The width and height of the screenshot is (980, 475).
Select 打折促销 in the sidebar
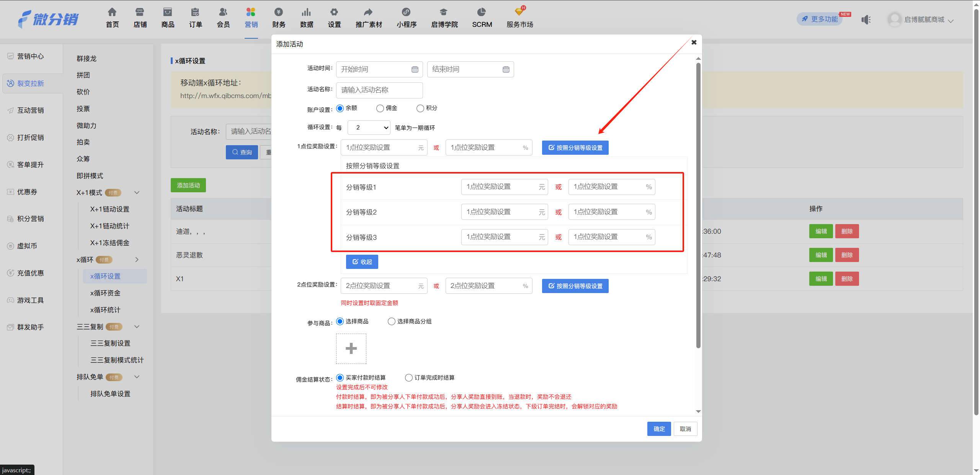coord(31,138)
